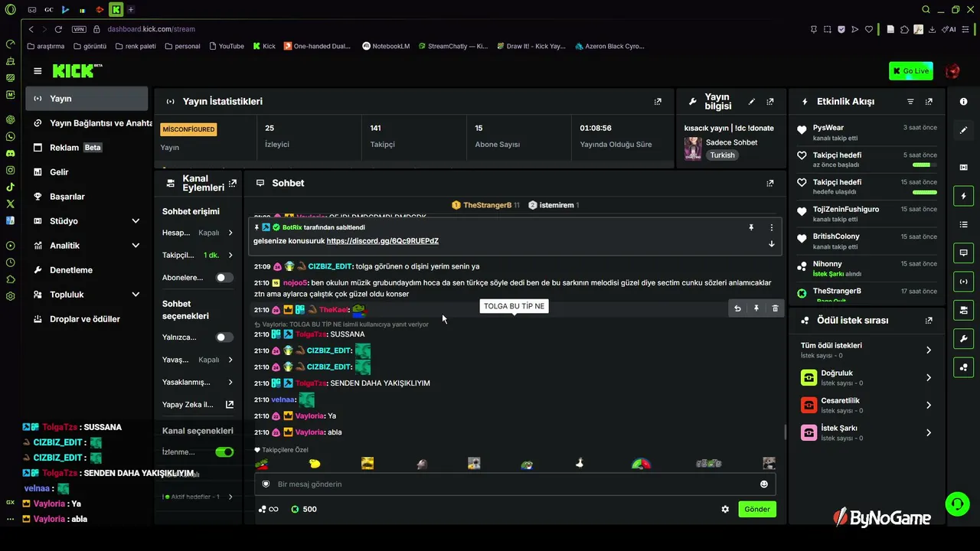Image resolution: width=980 pixels, height=551 pixels.
Task: Turn off the İzlenme channel option switch
Action: coord(224,452)
